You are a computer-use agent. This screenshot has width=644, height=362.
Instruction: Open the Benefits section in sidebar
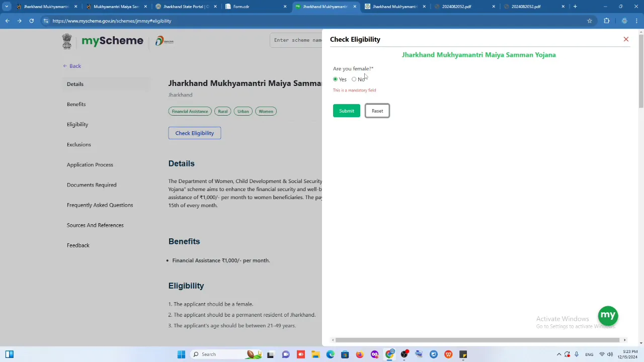[x=76, y=104]
